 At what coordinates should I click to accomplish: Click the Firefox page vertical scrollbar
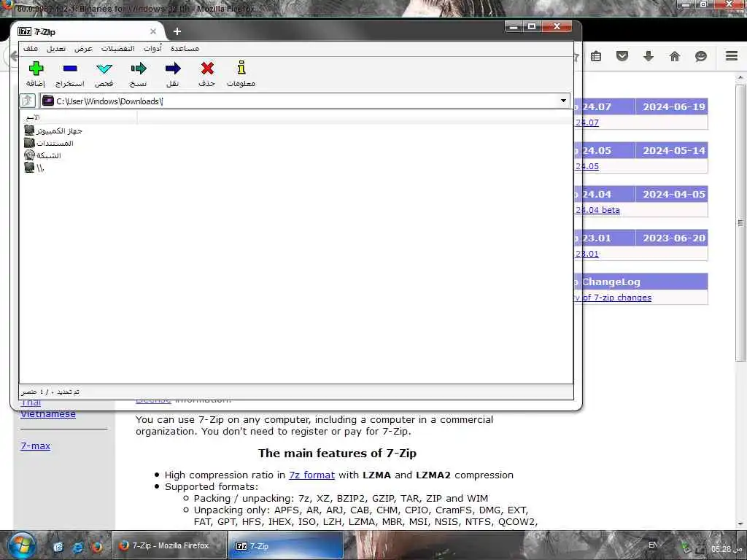(x=740, y=223)
